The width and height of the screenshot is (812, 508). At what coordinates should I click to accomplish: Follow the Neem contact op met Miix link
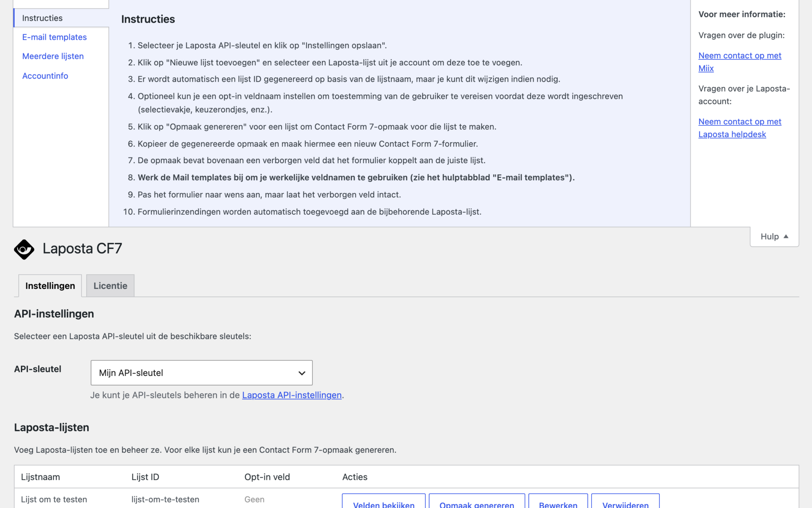[x=739, y=62]
